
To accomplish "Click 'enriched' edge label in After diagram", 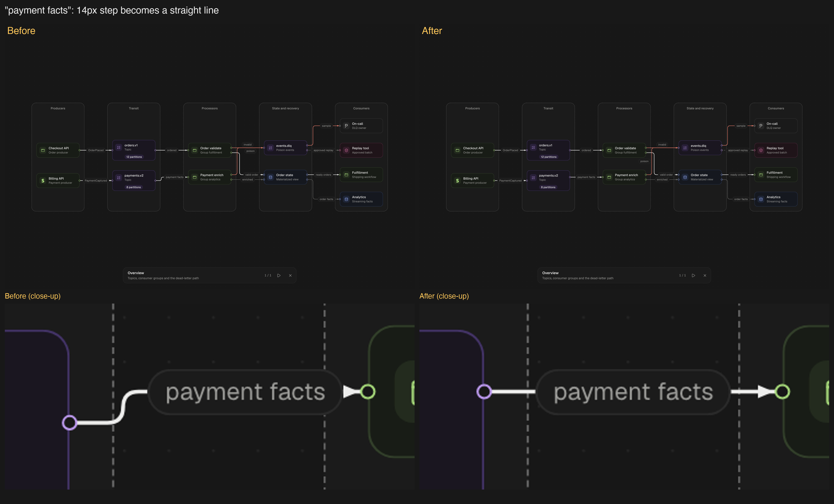I will pos(662,180).
